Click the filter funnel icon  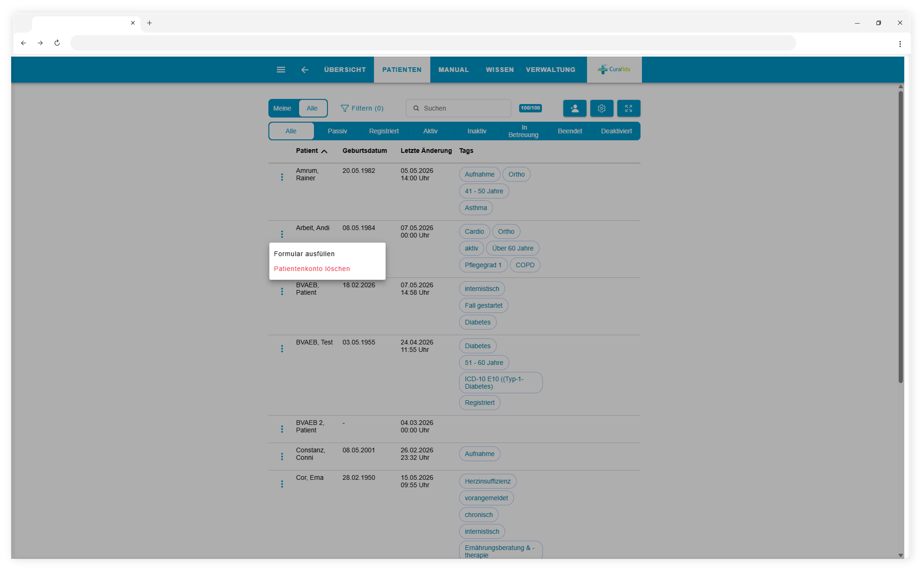pyautogui.click(x=344, y=109)
